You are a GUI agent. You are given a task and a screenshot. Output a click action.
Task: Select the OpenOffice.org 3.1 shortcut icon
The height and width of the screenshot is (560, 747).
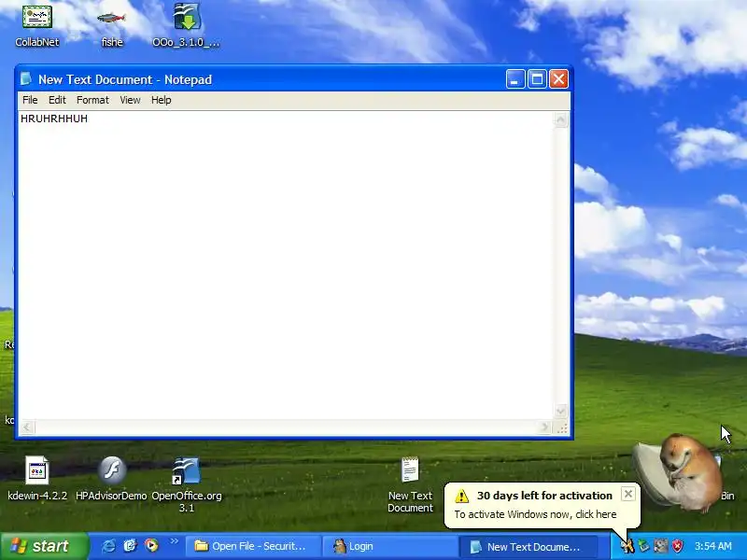186,484
